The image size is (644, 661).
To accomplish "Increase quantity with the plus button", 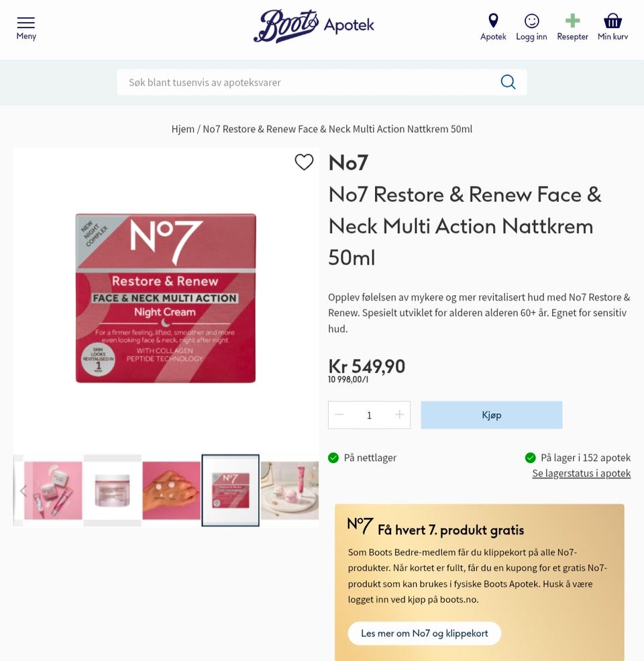I will click(400, 415).
